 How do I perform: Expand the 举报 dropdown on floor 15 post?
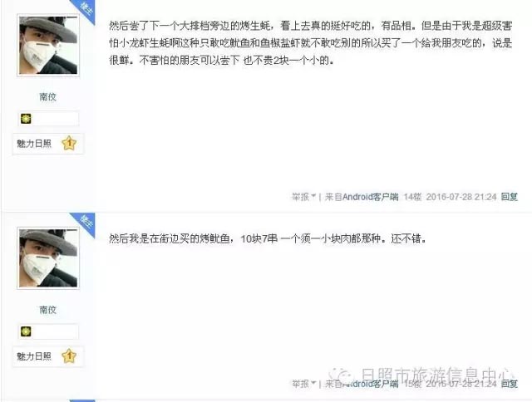(303, 384)
